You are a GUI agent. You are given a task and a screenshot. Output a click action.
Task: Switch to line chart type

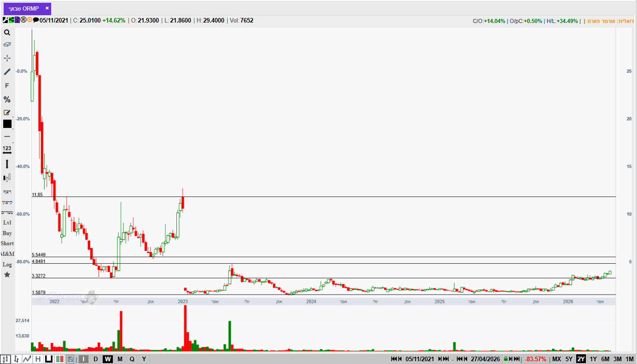pos(27,359)
